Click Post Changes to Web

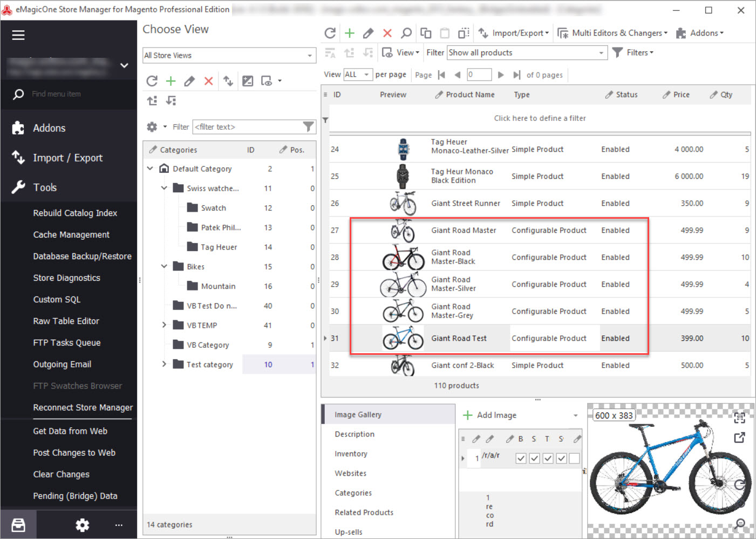pyautogui.click(x=74, y=453)
